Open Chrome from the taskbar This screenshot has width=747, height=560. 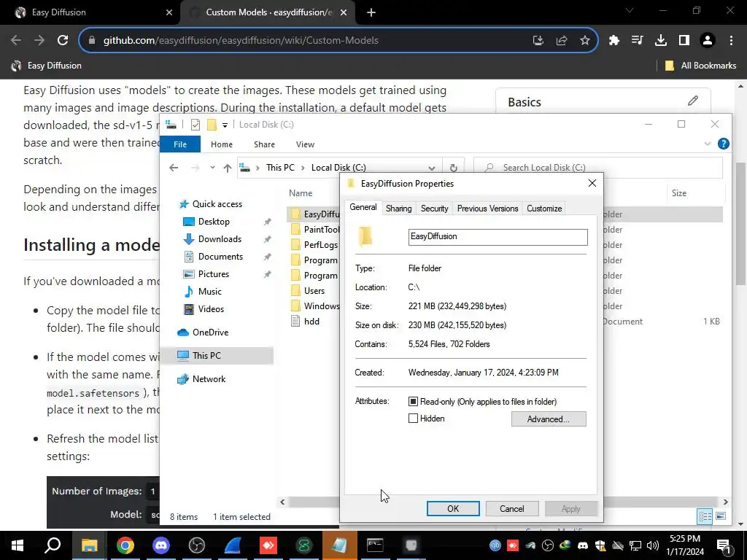(x=125, y=545)
